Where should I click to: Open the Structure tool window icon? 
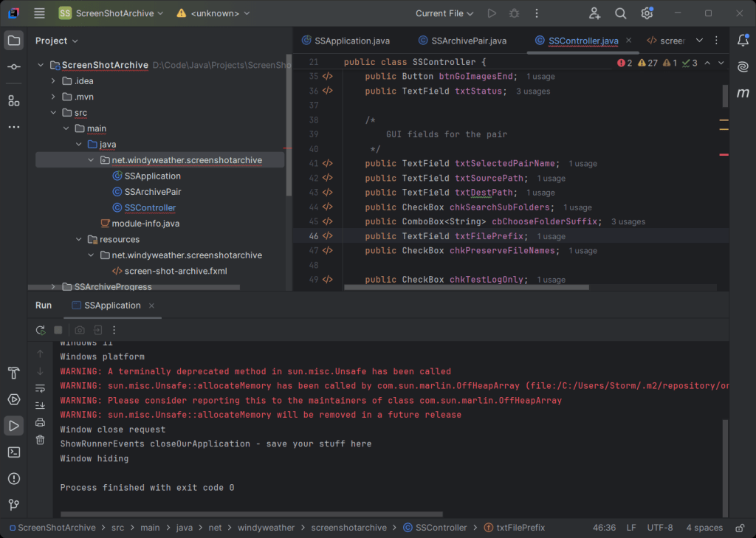tap(13, 100)
